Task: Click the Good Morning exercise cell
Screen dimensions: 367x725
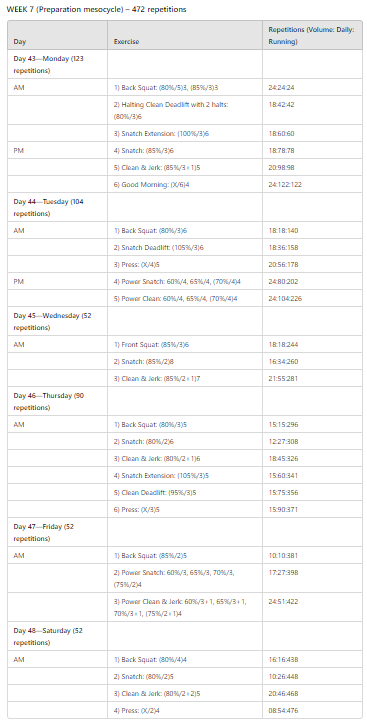Action: [185, 184]
